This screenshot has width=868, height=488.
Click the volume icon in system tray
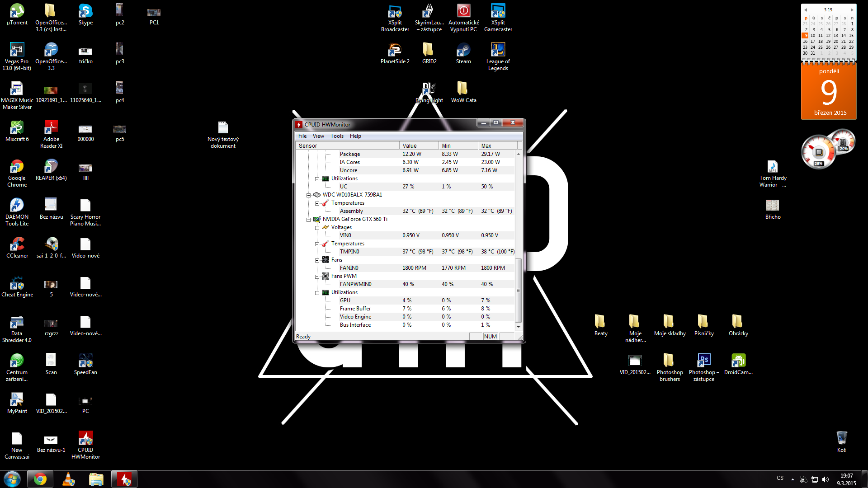(x=826, y=479)
